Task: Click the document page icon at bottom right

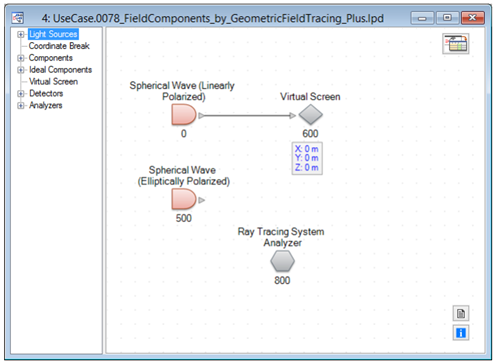Action: click(461, 313)
